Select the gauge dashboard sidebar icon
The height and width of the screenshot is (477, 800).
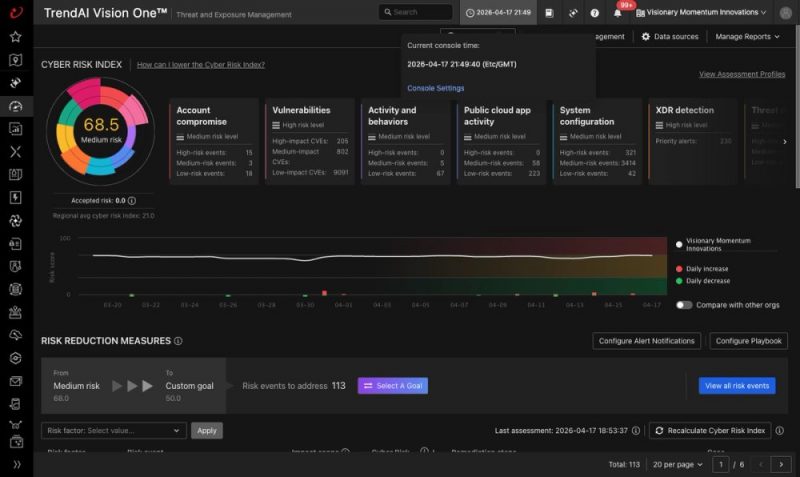point(16,106)
